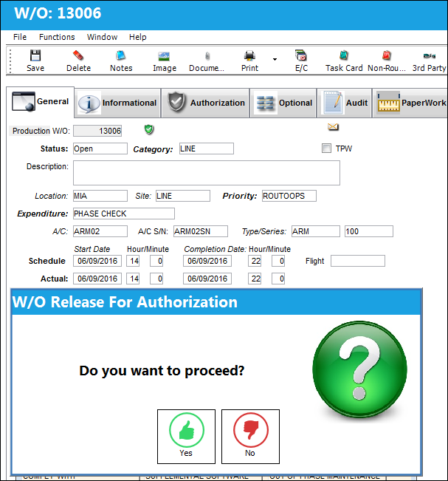Click the Actual start minute field
Image resolution: width=448 pixels, height=481 pixels.
[x=156, y=279]
